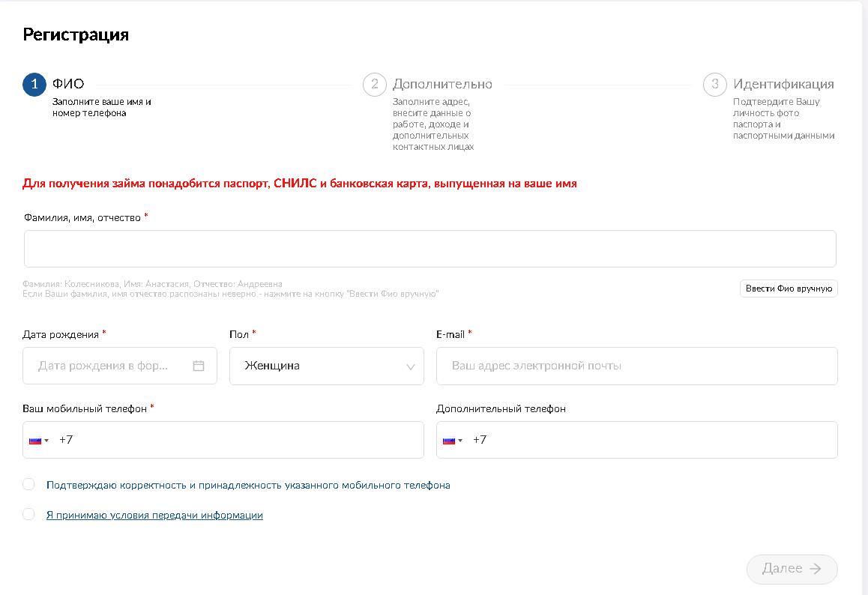Select the Идентификация step label
The height and width of the screenshot is (595, 868).
pos(783,84)
